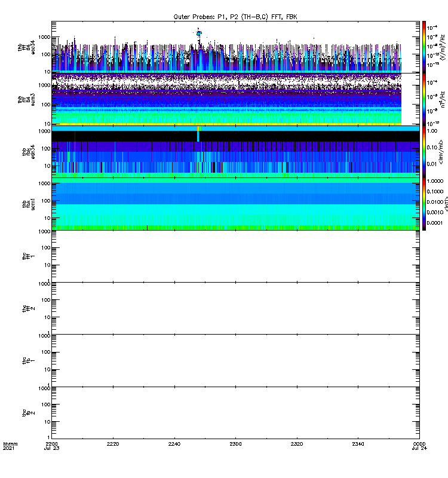The image size is (448, 478).
Task: Click the "0.01" tick on mV/m color bar
Action: point(432,164)
